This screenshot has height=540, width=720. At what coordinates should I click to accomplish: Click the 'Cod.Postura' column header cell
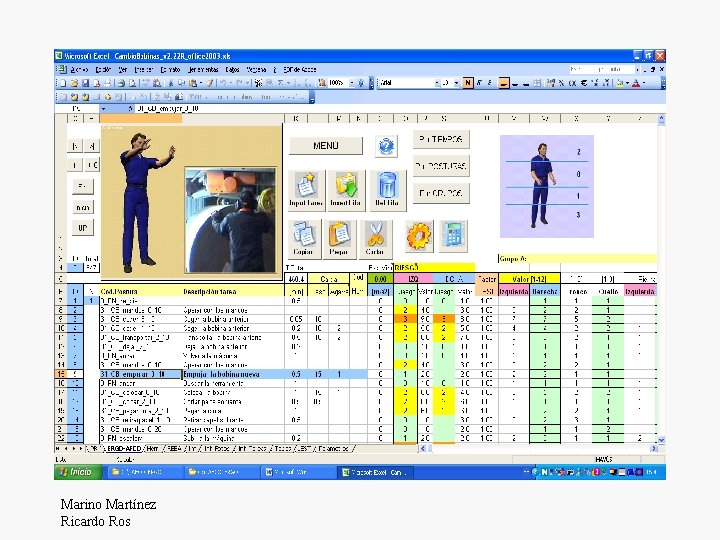point(141,292)
